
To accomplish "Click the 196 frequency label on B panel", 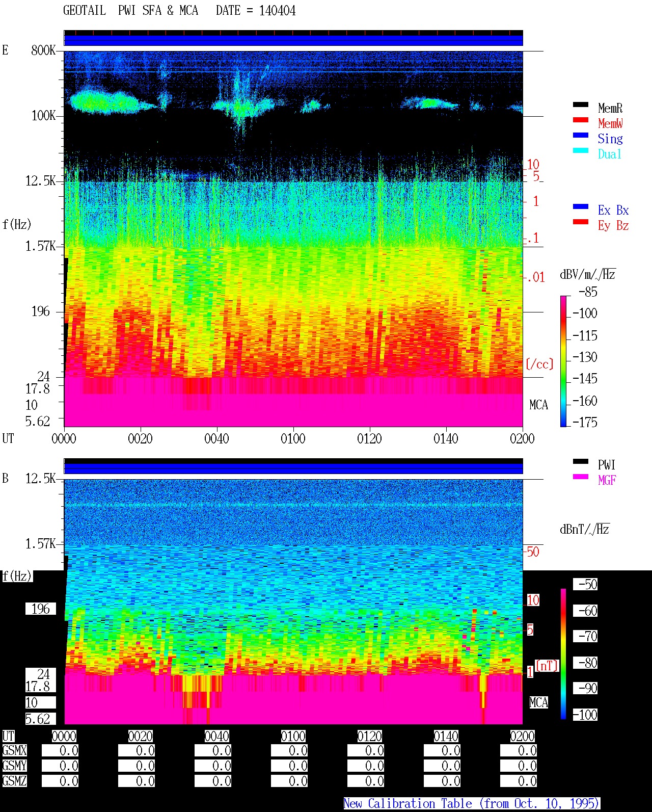I will click(x=41, y=609).
